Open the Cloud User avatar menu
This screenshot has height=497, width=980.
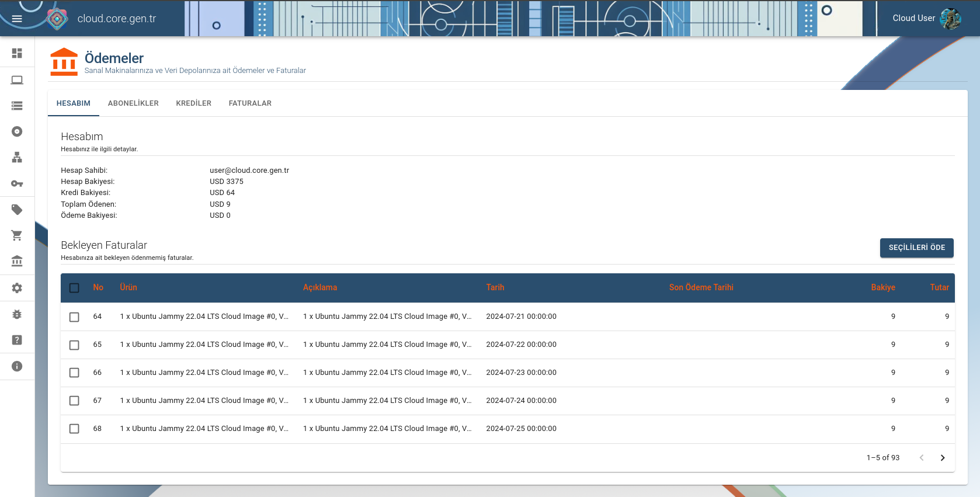[950, 19]
